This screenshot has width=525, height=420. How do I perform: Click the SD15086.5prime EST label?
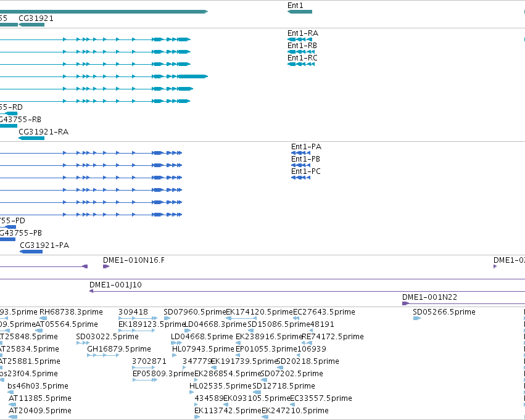pyautogui.click(x=279, y=324)
